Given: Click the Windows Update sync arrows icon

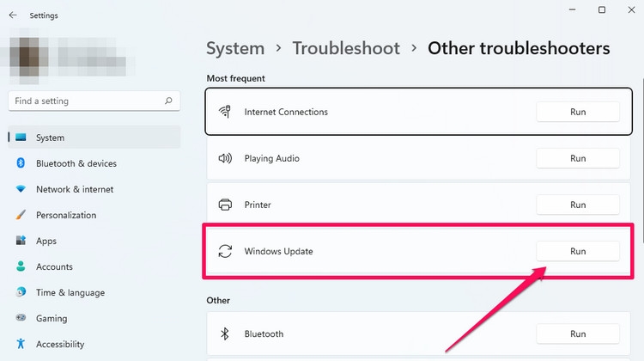Looking at the screenshot, I should click(225, 251).
